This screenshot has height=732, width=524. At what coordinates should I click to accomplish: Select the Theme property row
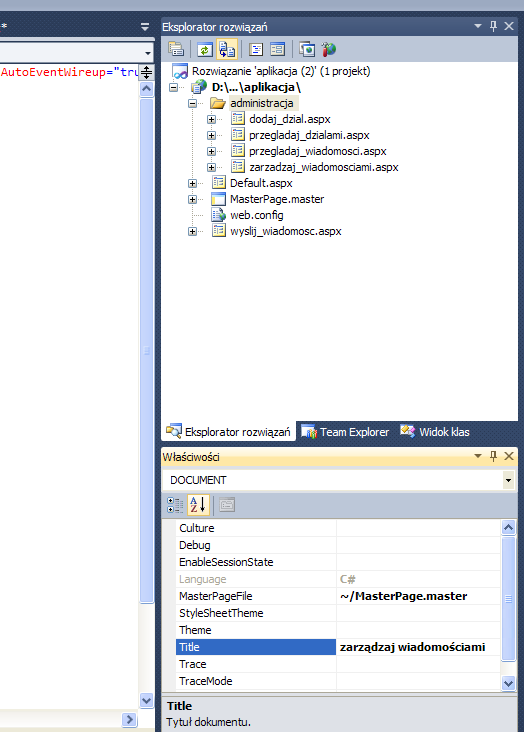(x=338, y=630)
